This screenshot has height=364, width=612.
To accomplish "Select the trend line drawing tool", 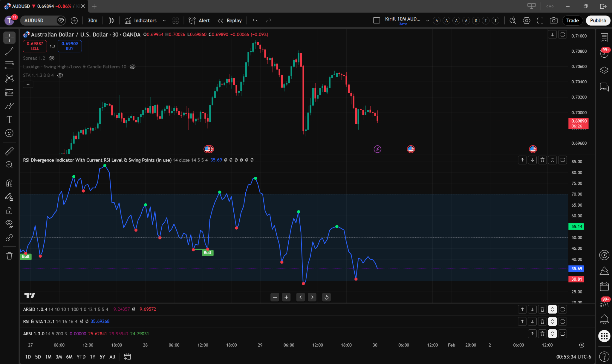I will [9, 51].
